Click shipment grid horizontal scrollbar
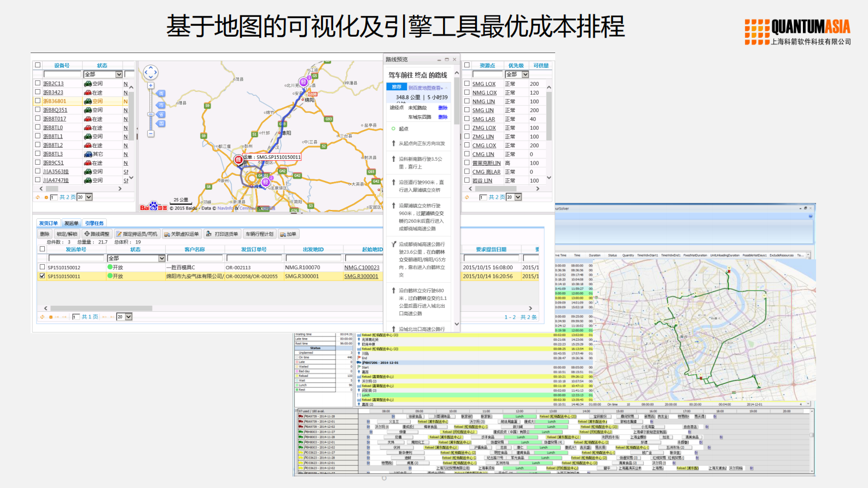This screenshot has height=488, width=868. pyautogui.click(x=101, y=308)
